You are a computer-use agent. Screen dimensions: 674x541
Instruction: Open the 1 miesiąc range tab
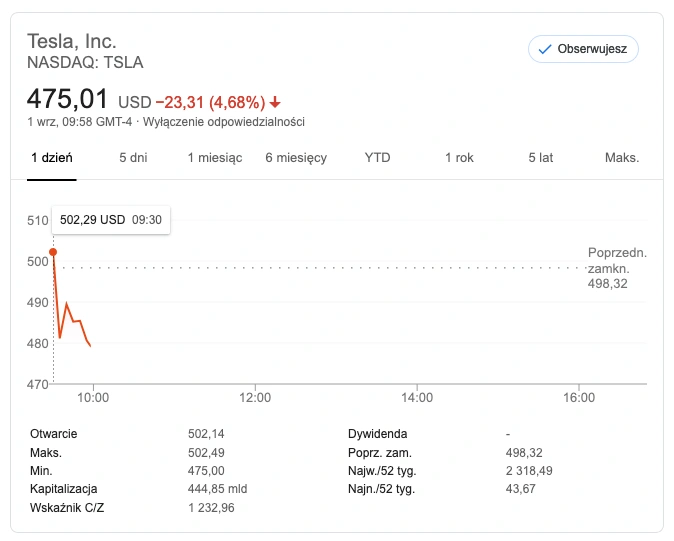click(215, 158)
